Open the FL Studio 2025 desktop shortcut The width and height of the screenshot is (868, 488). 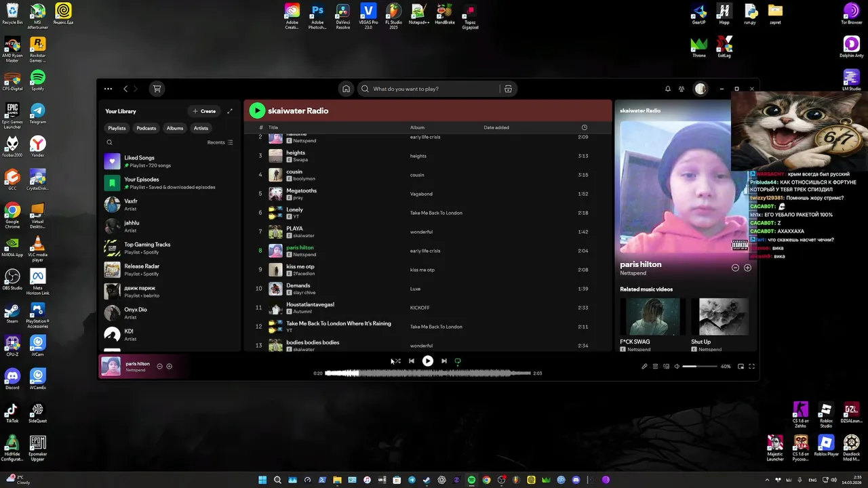[393, 16]
